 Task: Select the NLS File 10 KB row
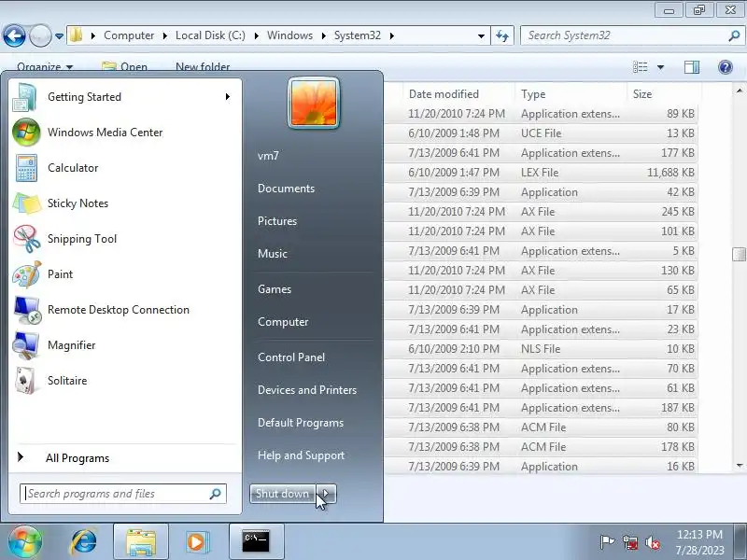(x=541, y=348)
